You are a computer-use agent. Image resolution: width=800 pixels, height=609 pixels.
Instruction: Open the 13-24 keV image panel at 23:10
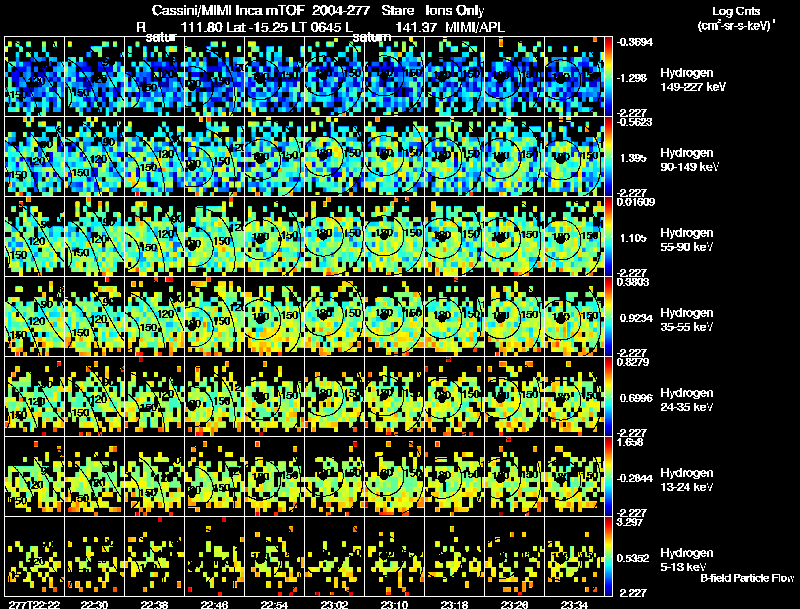pos(394,477)
